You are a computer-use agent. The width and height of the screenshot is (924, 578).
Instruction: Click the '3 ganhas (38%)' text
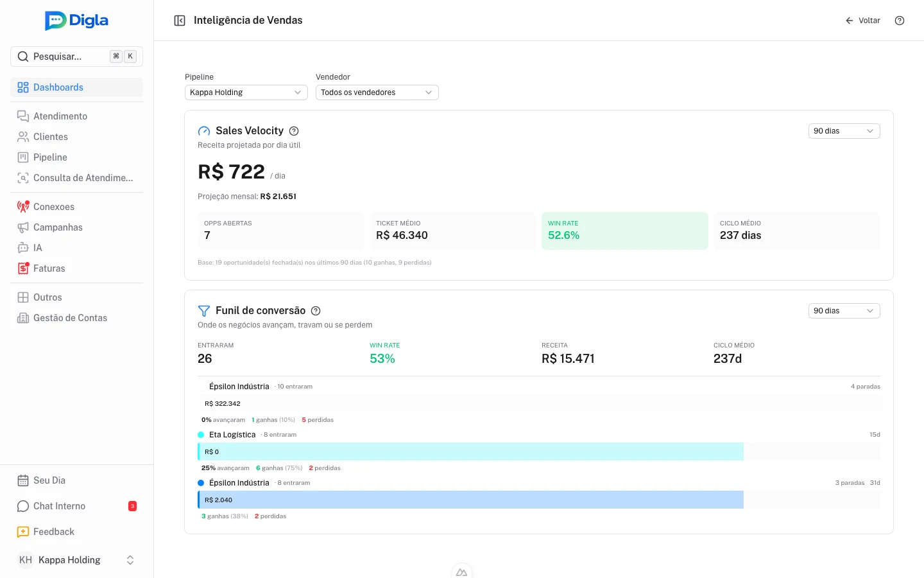[225, 516]
